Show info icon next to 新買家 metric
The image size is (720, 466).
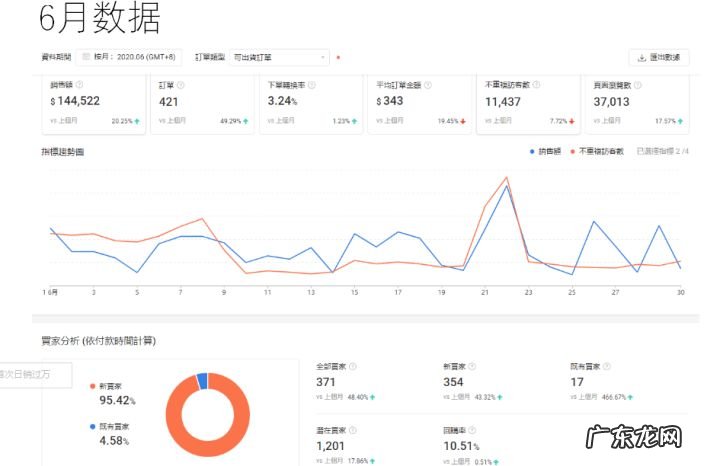pyautogui.click(x=472, y=366)
